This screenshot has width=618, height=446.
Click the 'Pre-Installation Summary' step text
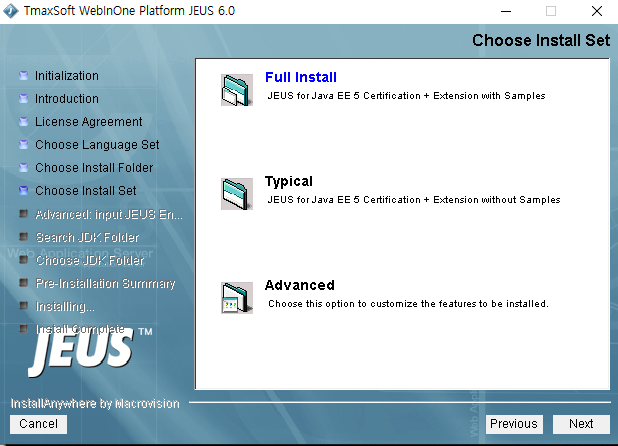(x=105, y=283)
